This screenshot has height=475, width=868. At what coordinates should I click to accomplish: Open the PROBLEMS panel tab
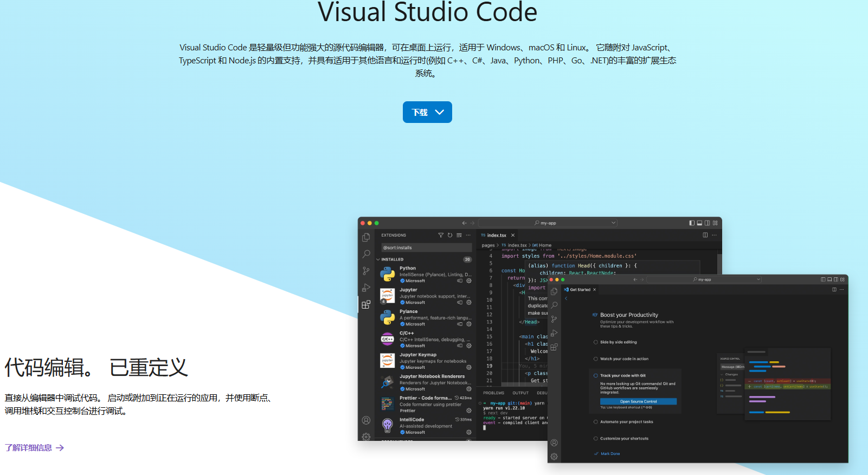pyautogui.click(x=494, y=393)
